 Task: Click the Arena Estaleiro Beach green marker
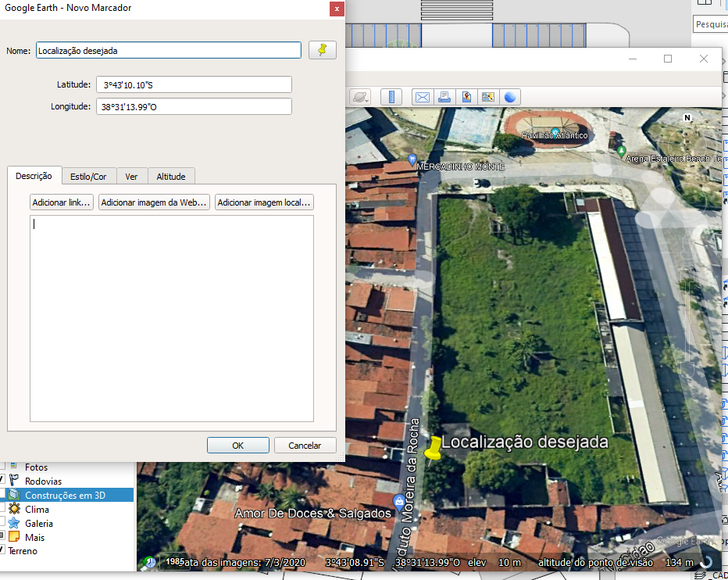coord(621,151)
